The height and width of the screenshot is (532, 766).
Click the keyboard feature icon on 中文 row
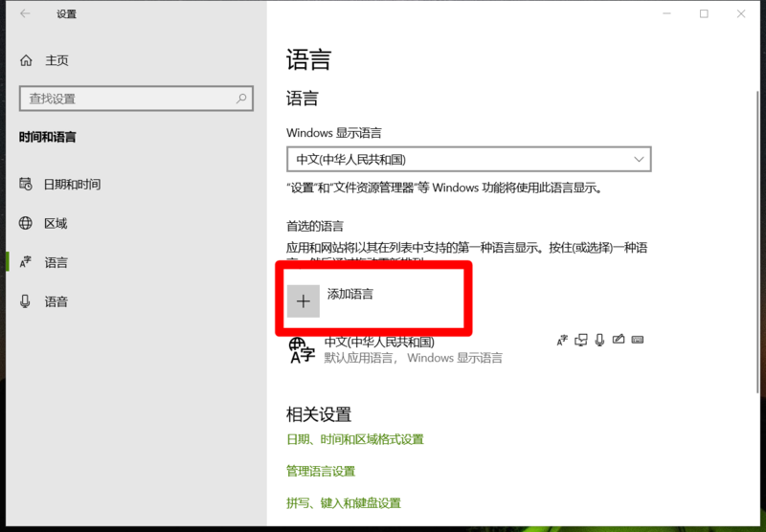[638, 340]
